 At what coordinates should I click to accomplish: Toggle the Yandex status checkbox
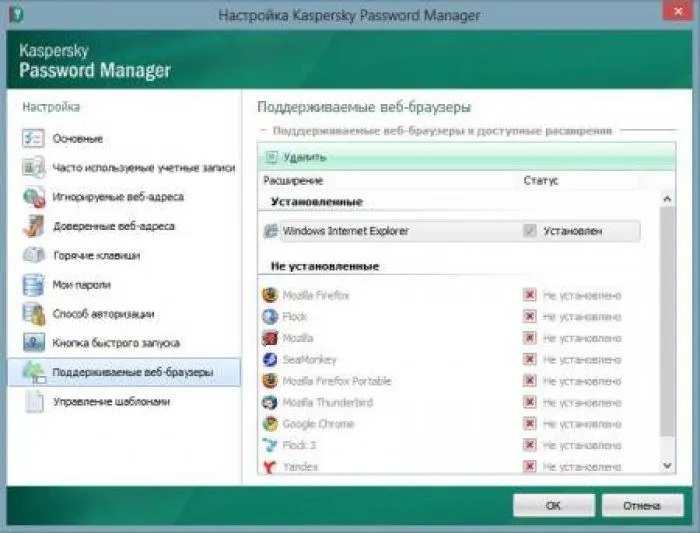pyautogui.click(x=529, y=466)
